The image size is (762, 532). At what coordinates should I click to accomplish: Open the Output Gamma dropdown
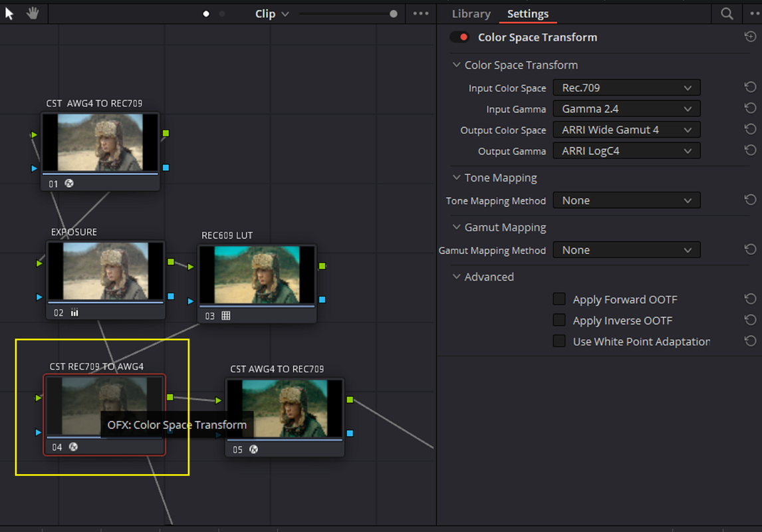click(x=626, y=150)
